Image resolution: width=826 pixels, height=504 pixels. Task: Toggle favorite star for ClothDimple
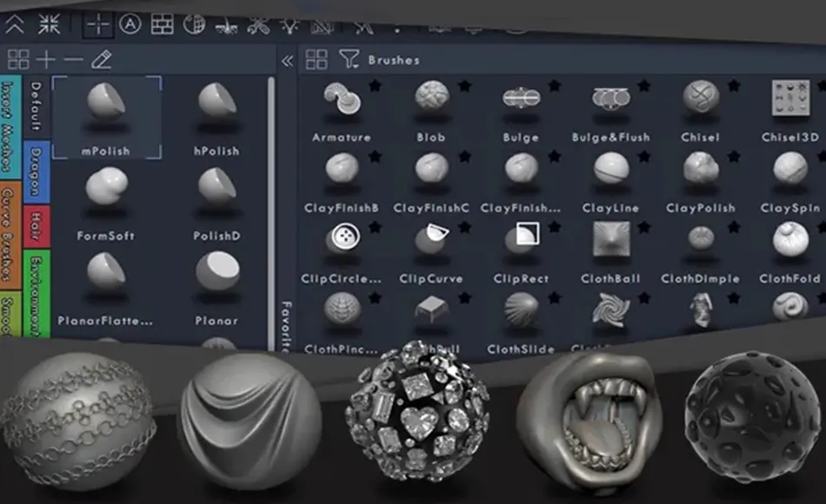click(x=733, y=227)
